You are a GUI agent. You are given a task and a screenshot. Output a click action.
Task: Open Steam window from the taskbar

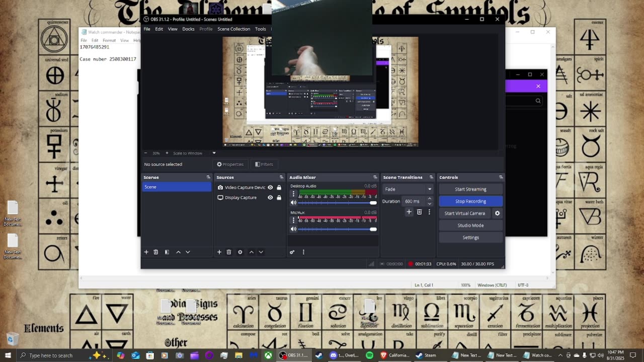tap(426, 355)
